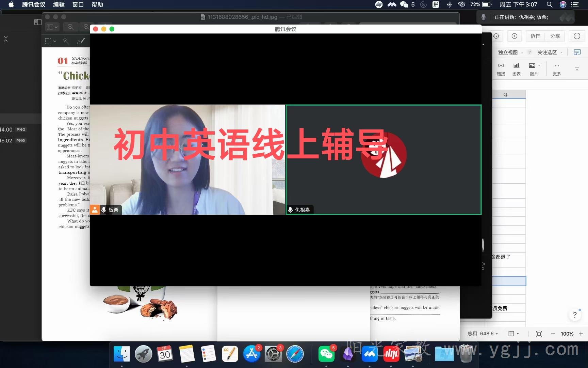Toggle sidebar panel icon in dark left window

click(38, 22)
